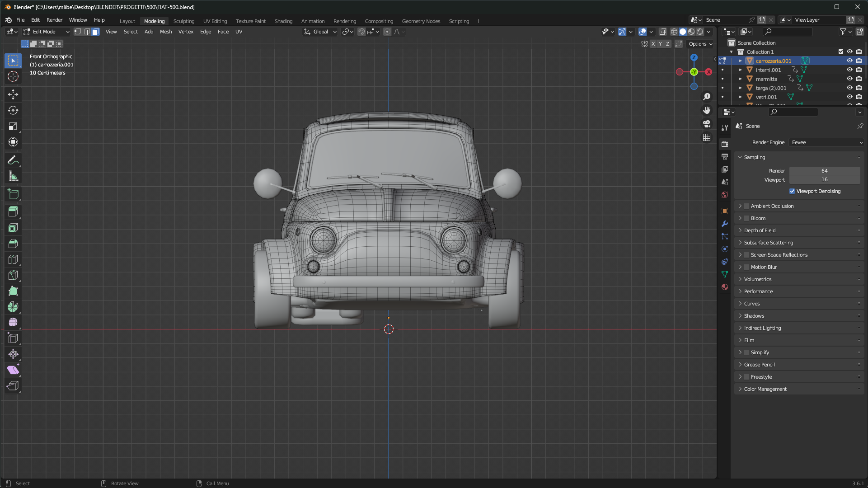The width and height of the screenshot is (868, 488).
Task: Select the Shrink/Fatten tool
Action: 13,354
